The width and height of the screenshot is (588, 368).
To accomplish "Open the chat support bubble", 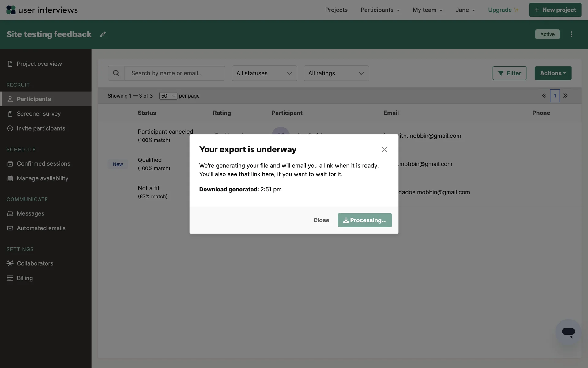I will [x=568, y=332].
